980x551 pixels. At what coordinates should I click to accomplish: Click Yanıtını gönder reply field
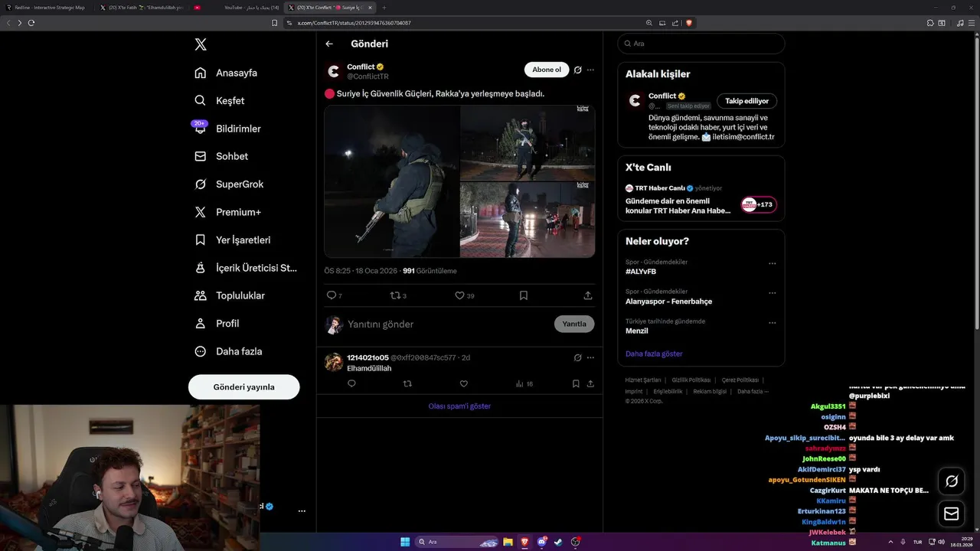coord(448,324)
